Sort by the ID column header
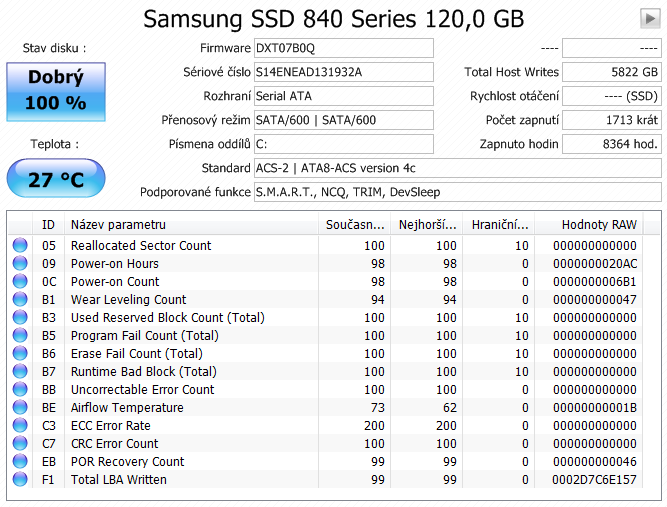The width and height of the screenshot is (667, 507). click(48, 224)
